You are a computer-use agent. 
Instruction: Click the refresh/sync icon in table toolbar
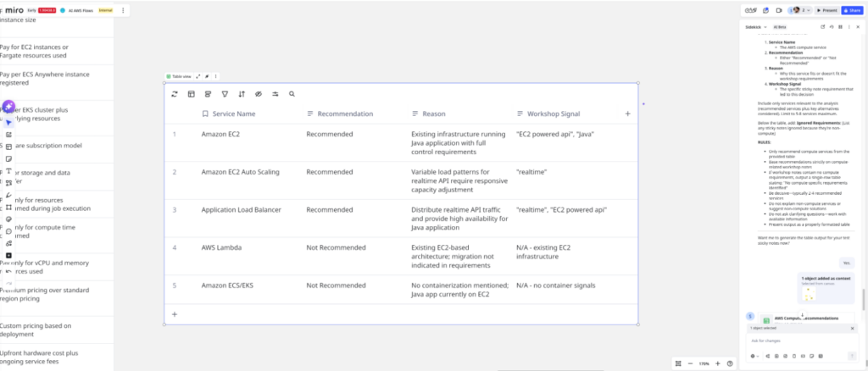175,94
